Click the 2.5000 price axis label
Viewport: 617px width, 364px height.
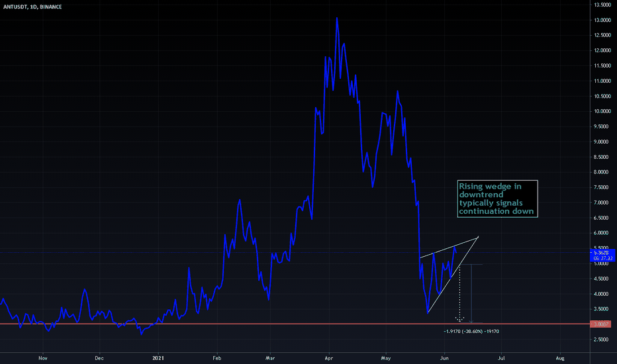coord(602,340)
